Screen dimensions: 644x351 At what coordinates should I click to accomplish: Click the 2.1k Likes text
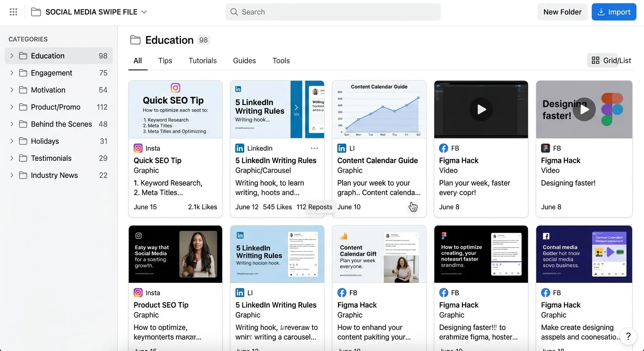[x=203, y=207]
